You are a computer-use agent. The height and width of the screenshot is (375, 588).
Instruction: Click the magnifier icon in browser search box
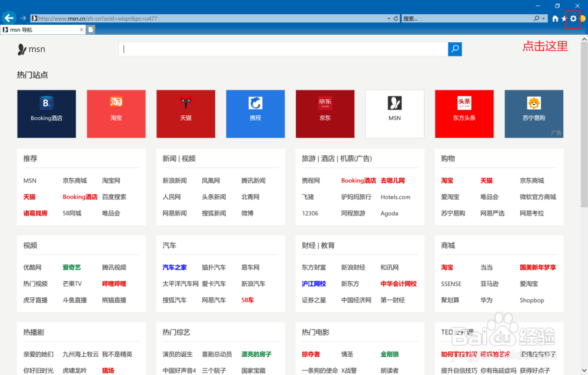(537, 18)
